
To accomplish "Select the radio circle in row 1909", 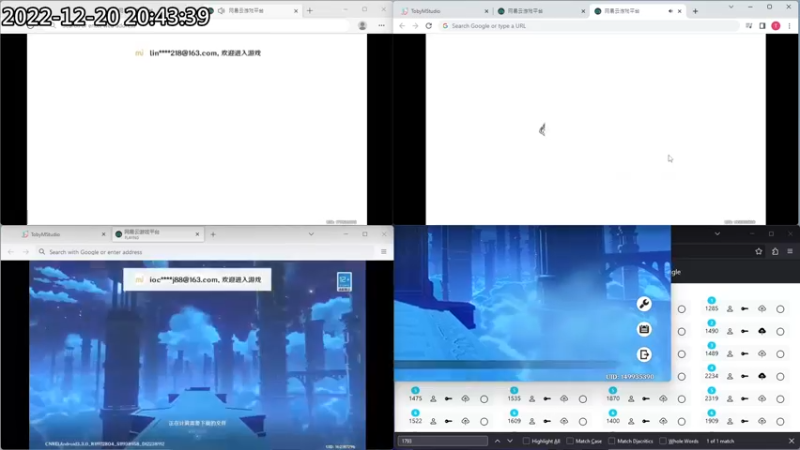I will [780, 421].
